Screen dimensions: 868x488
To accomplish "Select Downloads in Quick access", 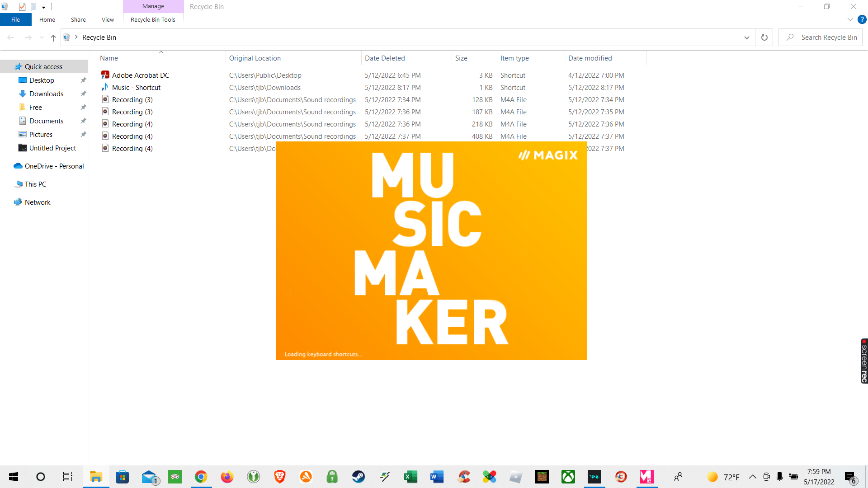I will click(x=46, y=94).
